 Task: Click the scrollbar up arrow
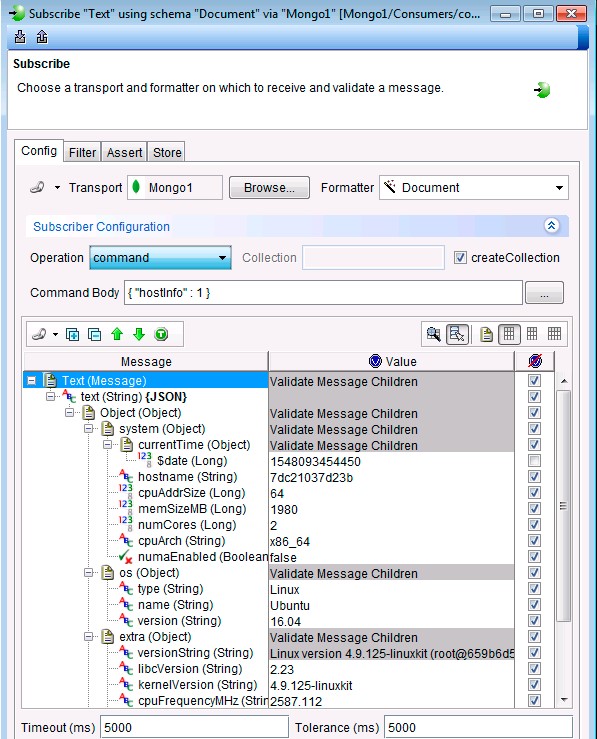click(564, 381)
